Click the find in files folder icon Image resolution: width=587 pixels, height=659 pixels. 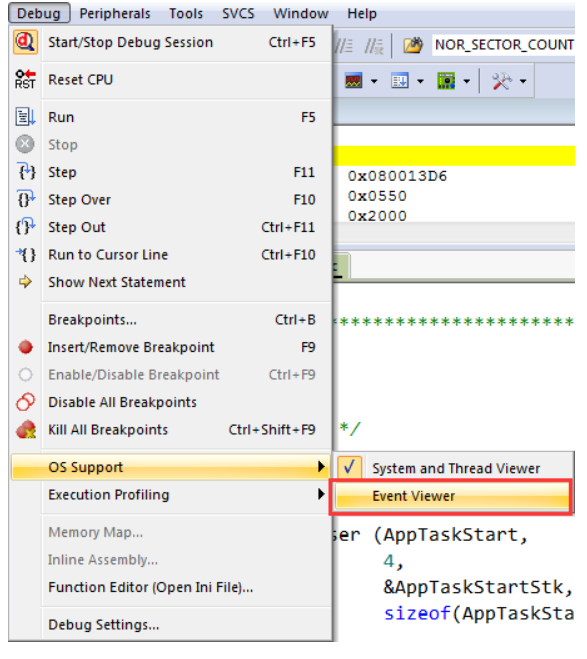pyautogui.click(x=413, y=45)
